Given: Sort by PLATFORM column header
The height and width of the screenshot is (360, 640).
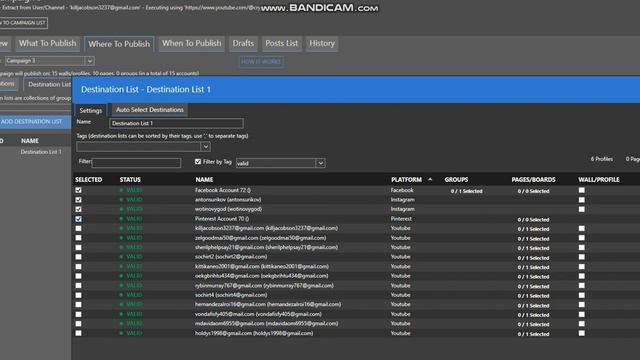Looking at the screenshot, I should point(407,180).
